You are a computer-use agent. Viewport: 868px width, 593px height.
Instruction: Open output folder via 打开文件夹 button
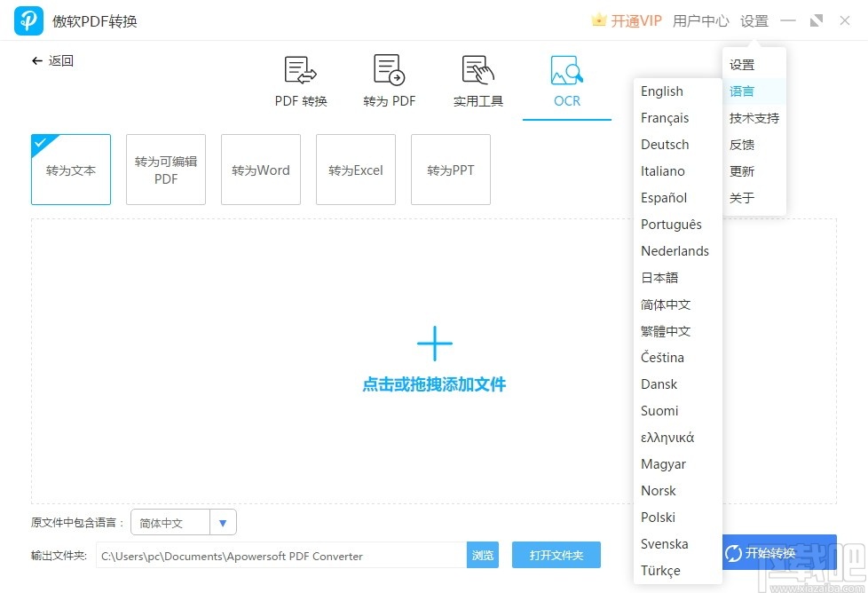pos(556,554)
